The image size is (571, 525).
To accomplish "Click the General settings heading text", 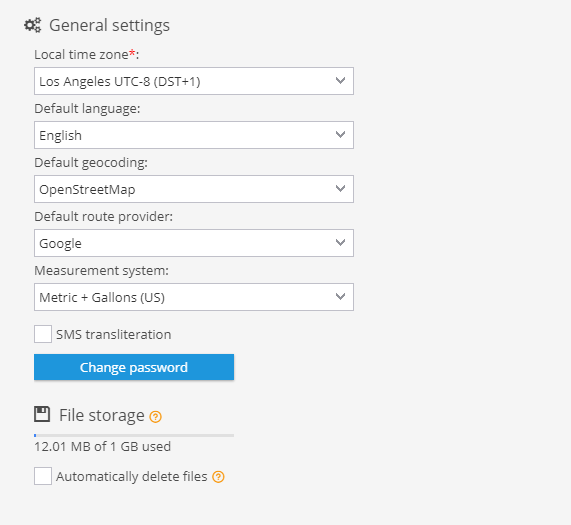I will (x=109, y=26).
